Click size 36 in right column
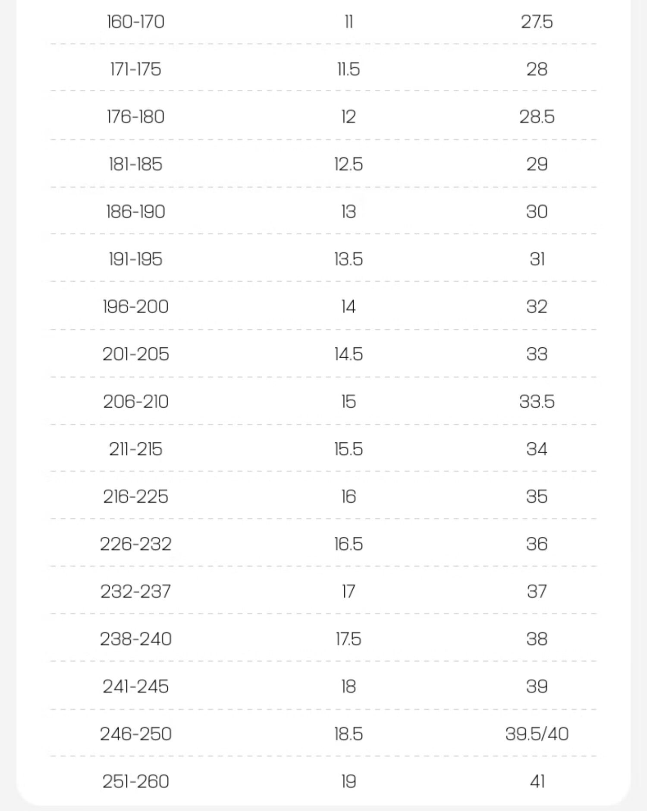The image size is (647, 812). coord(537,544)
